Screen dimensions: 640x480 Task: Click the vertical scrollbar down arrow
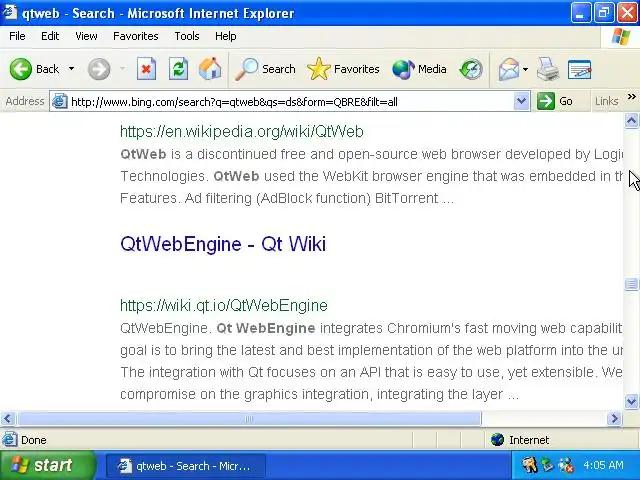[x=631, y=402]
